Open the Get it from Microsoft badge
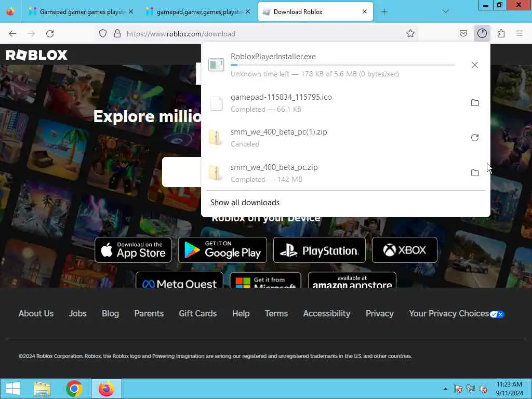The image size is (532, 399). [265, 280]
